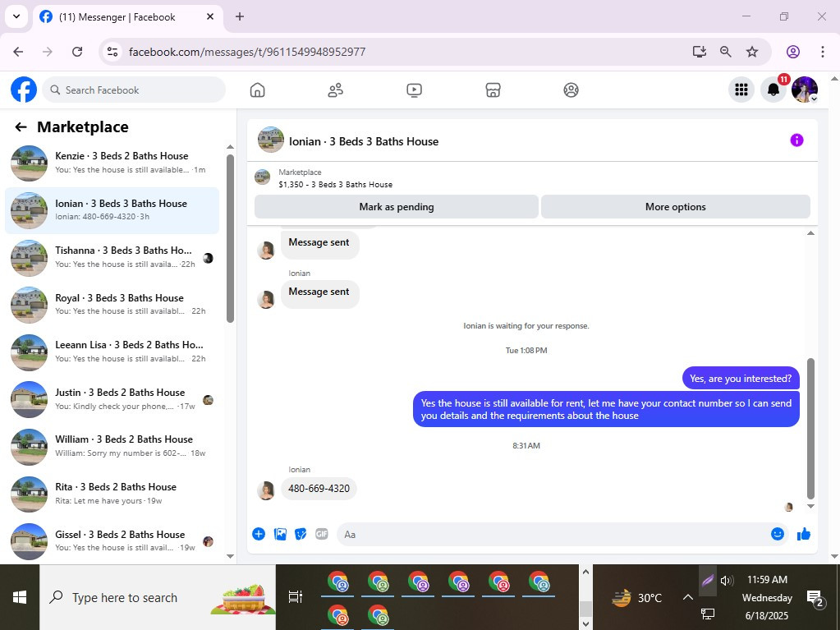
Task: Open the Facebook logo home link
Action: coord(24,90)
